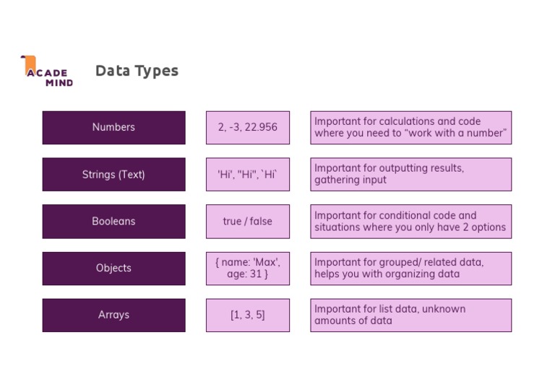
Task: Click the conditional code description box
Action: [x=410, y=221]
